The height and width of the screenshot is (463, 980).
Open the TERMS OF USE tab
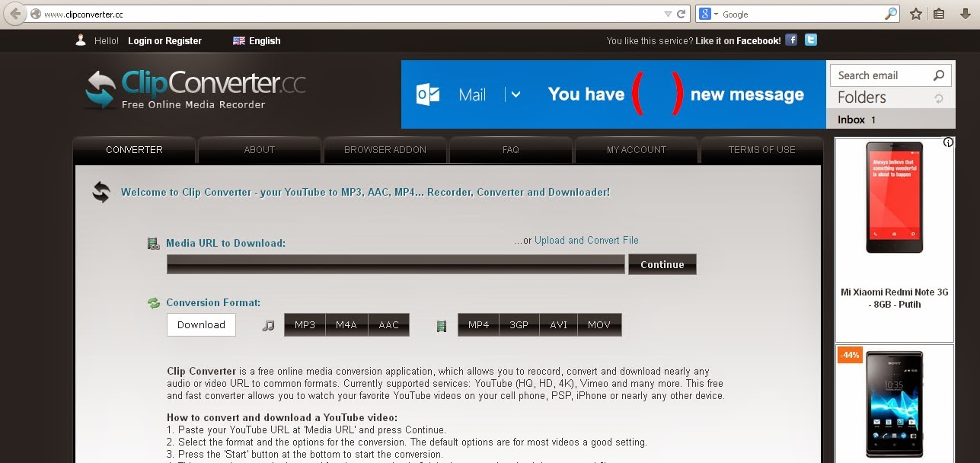(x=761, y=150)
